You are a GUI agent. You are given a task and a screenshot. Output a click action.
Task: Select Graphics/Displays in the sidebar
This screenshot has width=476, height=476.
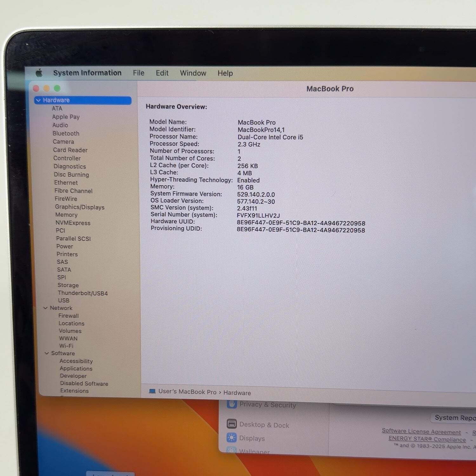[x=80, y=207]
